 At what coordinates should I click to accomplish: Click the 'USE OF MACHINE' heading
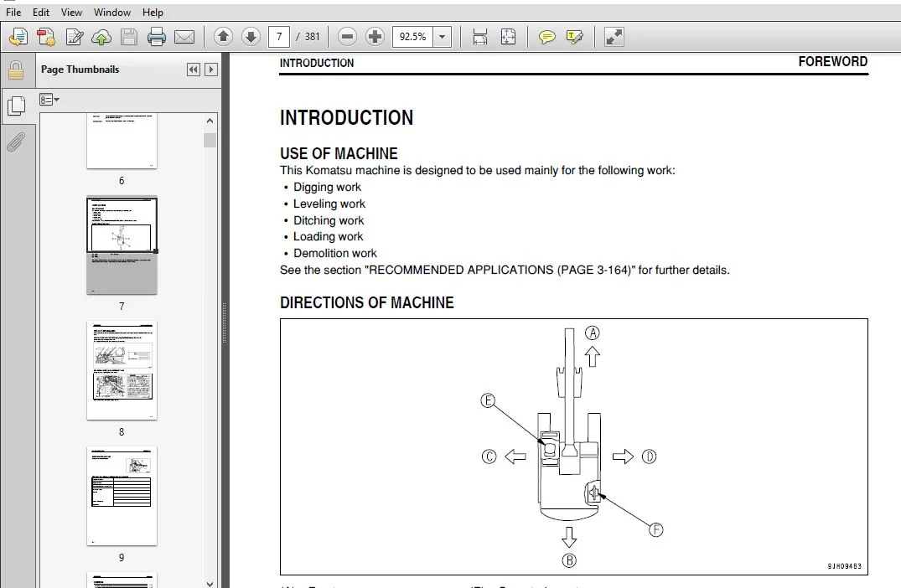[x=339, y=154]
